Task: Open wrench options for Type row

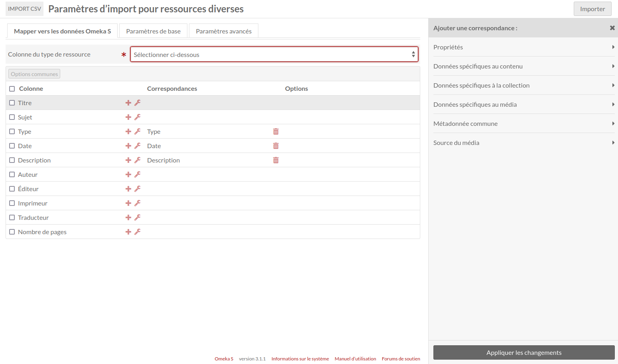Action: coord(138,131)
